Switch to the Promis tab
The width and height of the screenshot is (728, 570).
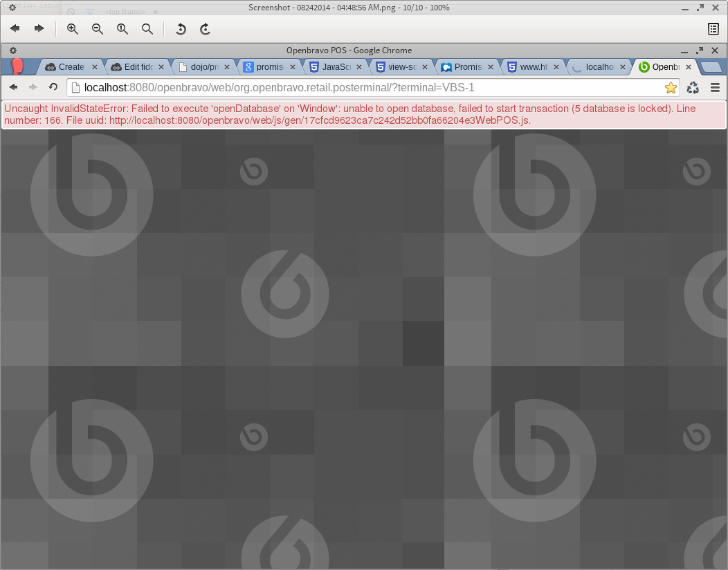click(x=467, y=67)
